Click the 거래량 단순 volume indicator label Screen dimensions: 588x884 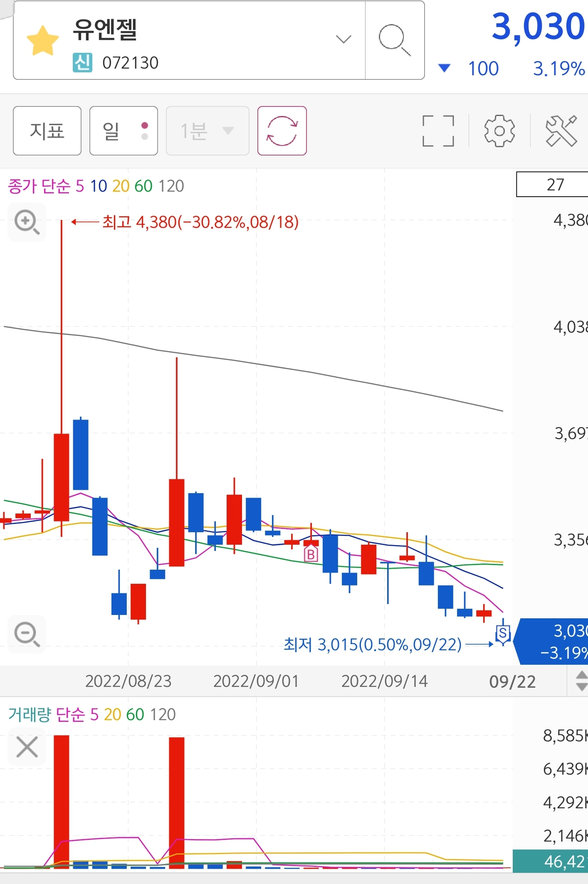47,714
